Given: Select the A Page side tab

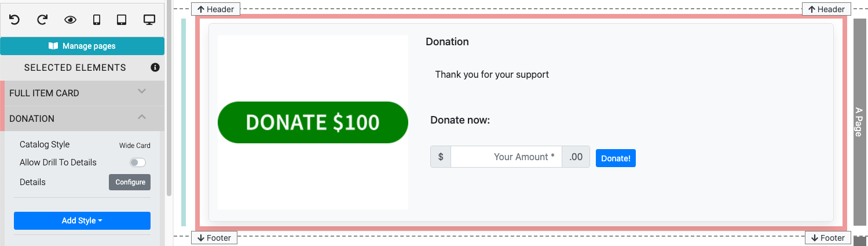Looking at the screenshot, I should (x=859, y=122).
